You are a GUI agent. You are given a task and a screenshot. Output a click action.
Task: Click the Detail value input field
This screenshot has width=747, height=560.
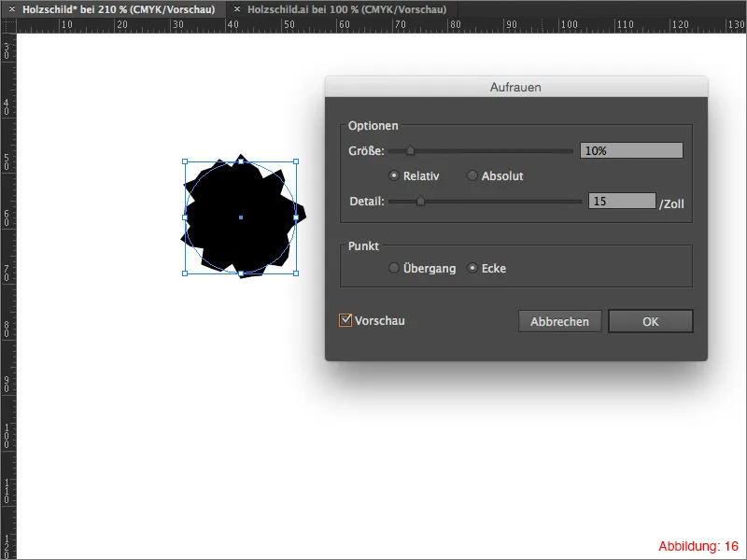622,201
